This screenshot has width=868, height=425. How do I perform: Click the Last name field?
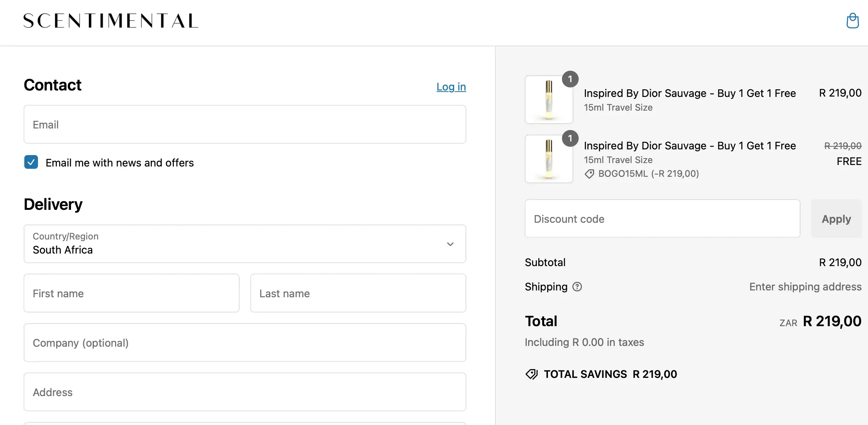[x=358, y=293]
